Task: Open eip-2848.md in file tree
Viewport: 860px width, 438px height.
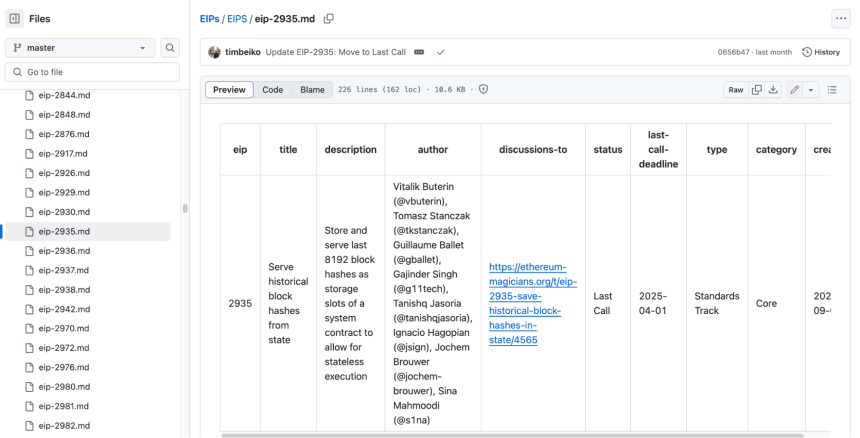Action: click(x=64, y=115)
